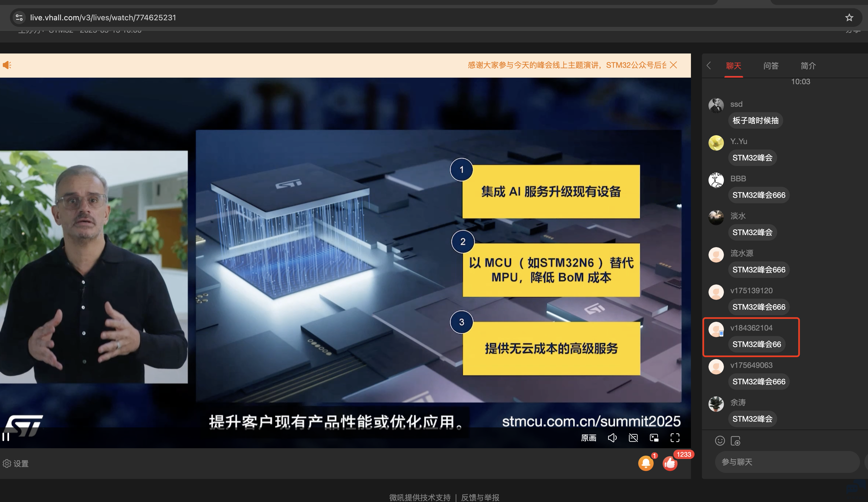Image resolution: width=868 pixels, height=502 pixels.
Task: Open the 简介 tab
Action: click(808, 66)
